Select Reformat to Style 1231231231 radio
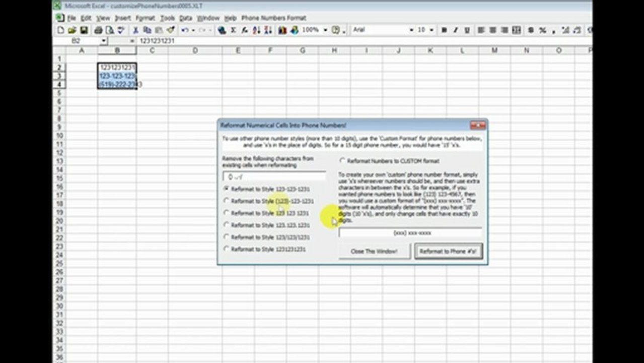The image size is (644, 363). 227,249
